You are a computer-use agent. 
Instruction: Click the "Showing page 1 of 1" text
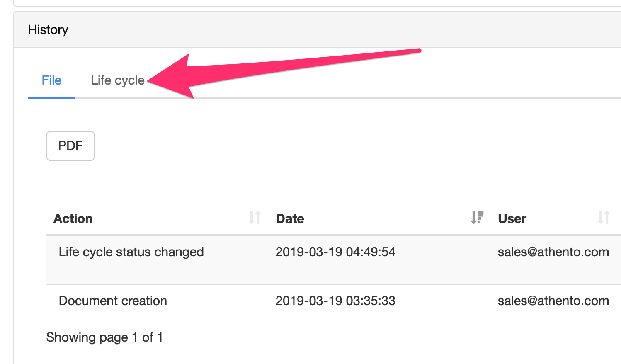click(x=104, y=337)
